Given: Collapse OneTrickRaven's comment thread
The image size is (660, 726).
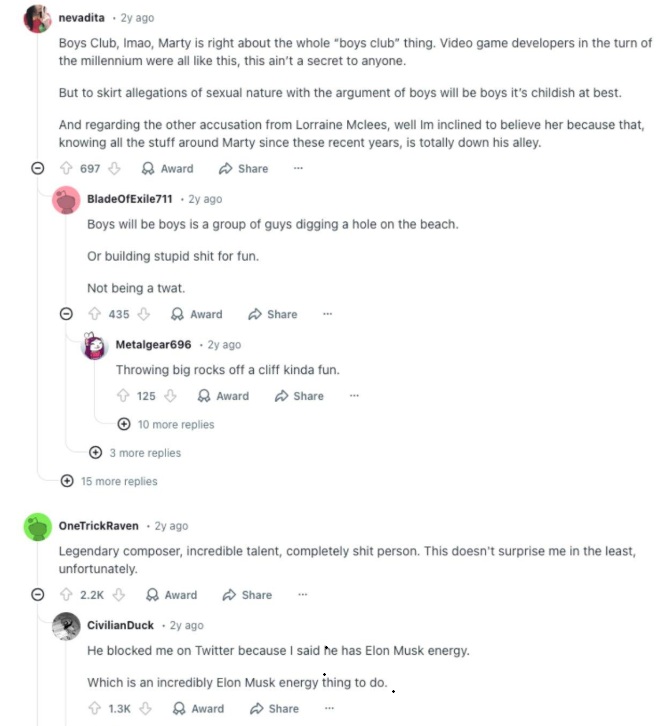Looking at the screenshot, I should tap(38, 594).
